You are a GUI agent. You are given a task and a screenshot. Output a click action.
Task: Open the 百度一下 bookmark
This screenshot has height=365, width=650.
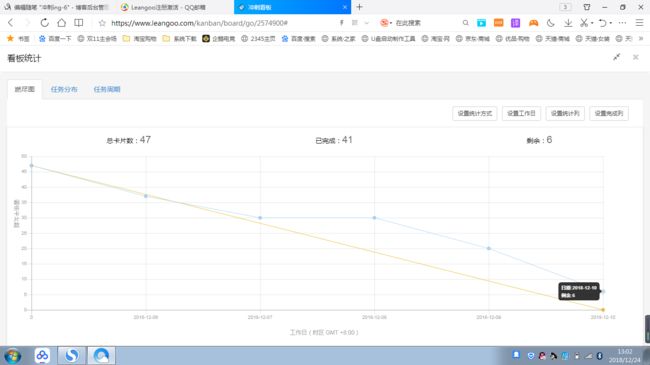(55, 39)
